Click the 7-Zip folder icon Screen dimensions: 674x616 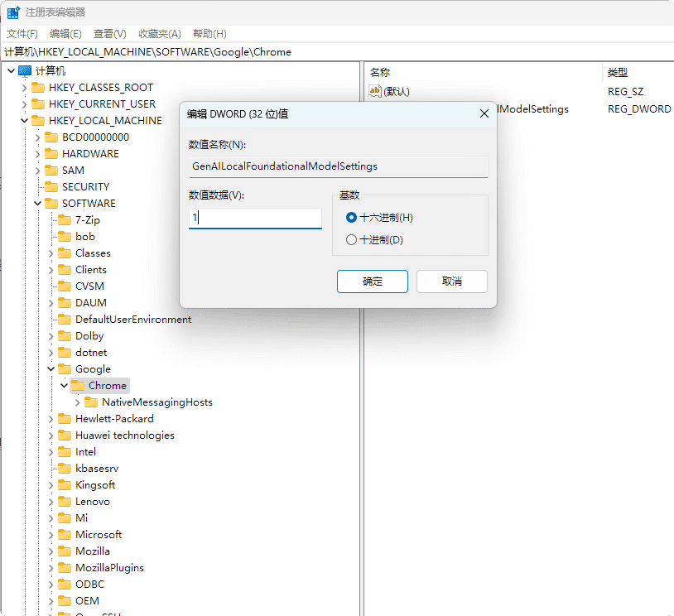[x=65, y=220]
